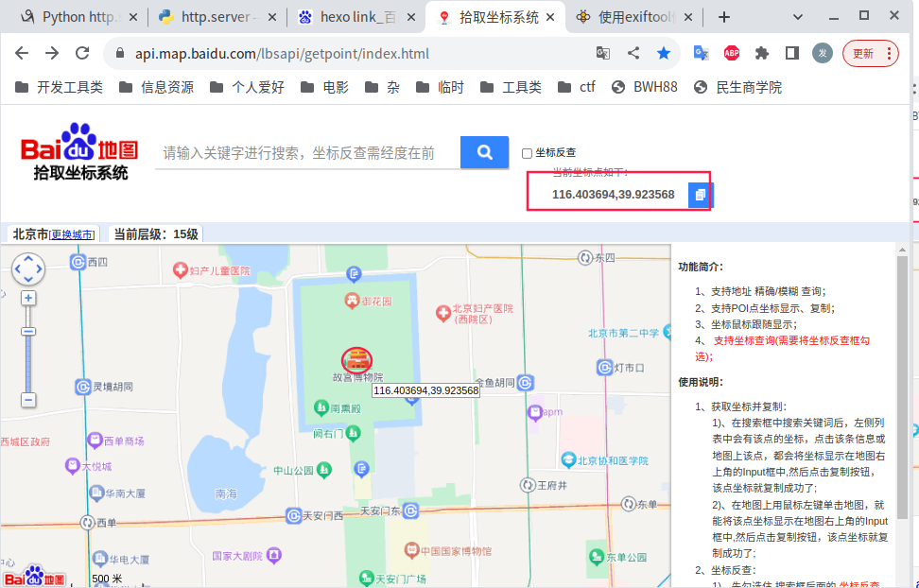Click the blue search magnifier button
919x588 pixels.
(x=484, y=152)
